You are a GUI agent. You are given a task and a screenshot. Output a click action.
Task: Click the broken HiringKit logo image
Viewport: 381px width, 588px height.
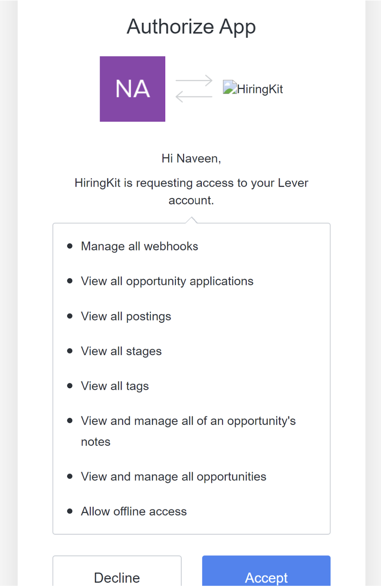click(229, 88)
